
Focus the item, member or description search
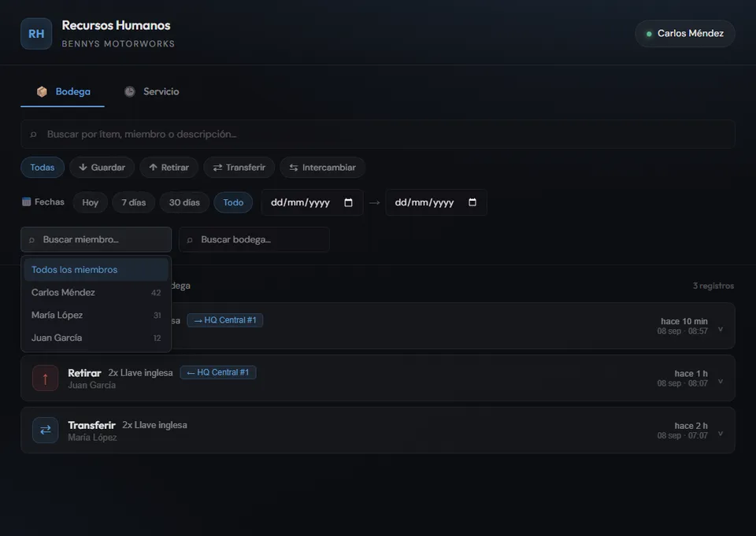pyautogui.click(x=378, y=134)
